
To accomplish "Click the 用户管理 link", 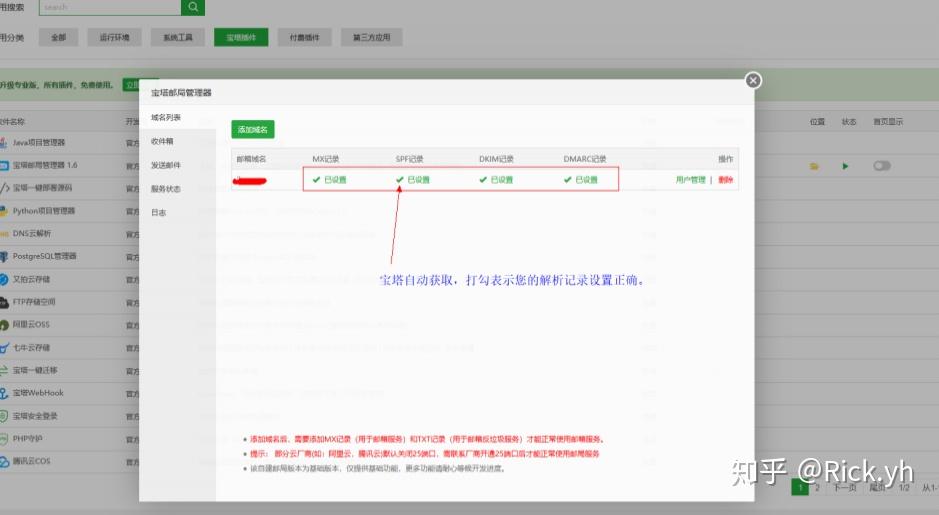I will click(x=690, y=180).
